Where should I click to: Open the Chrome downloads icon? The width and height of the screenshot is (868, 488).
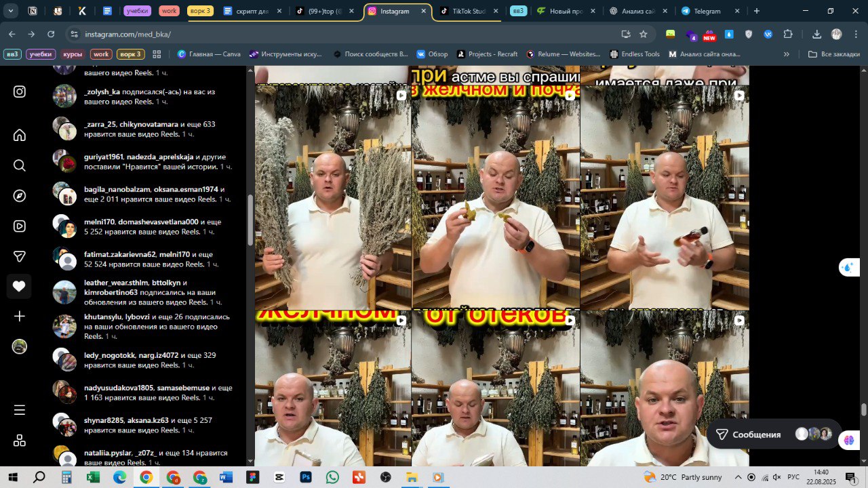click(x=817, y=34)
